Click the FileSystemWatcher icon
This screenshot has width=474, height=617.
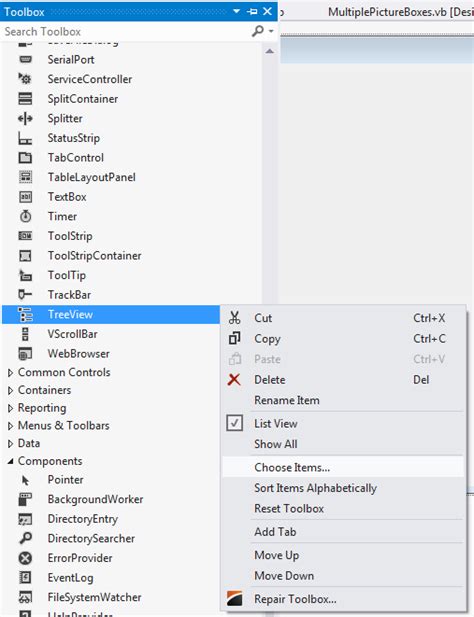pos(25,597)
